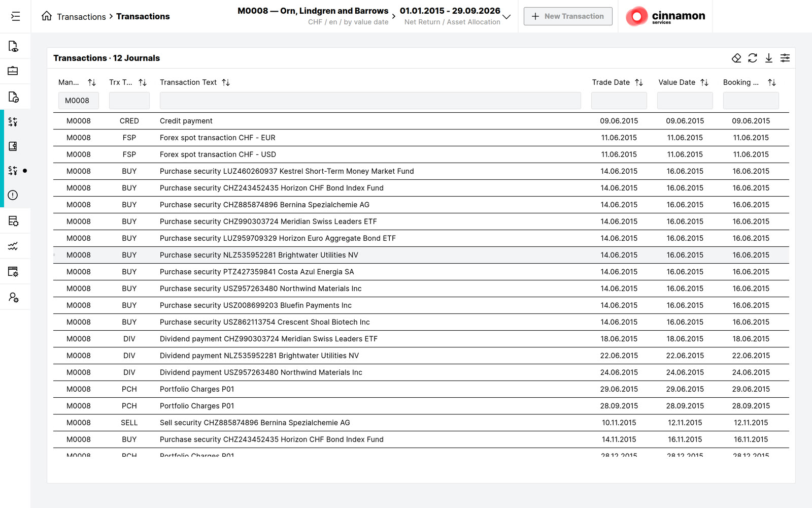The image size is (812, 508).
Task: Open the database search sidebar icon
Action: (x=13, y=221)
